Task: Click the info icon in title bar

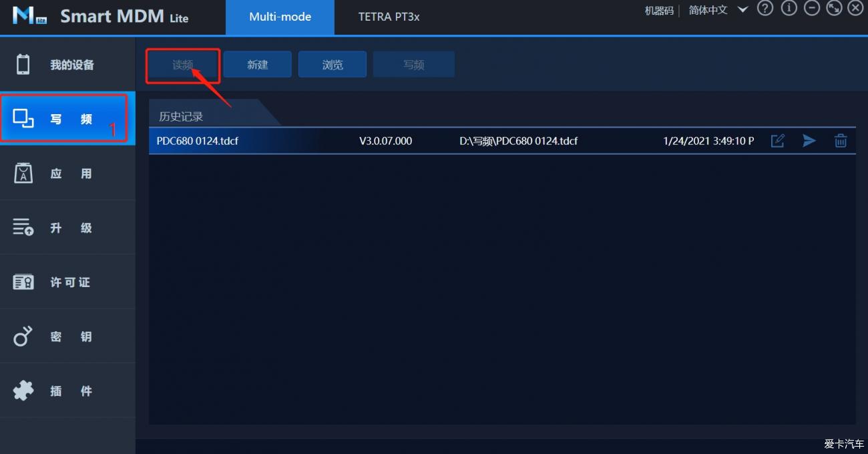Action: point(789,9)
